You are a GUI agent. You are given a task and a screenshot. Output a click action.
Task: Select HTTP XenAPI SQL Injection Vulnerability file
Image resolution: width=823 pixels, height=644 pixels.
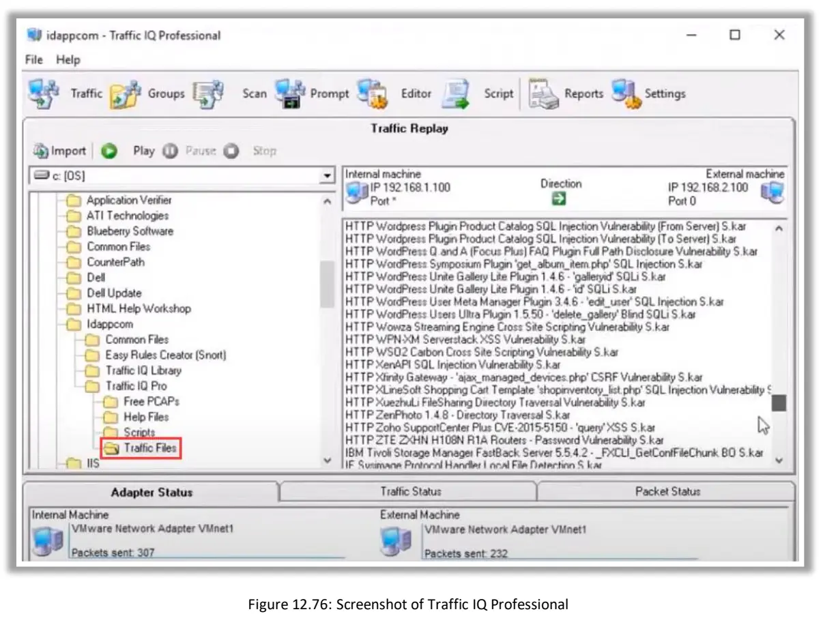coord(452,365)
